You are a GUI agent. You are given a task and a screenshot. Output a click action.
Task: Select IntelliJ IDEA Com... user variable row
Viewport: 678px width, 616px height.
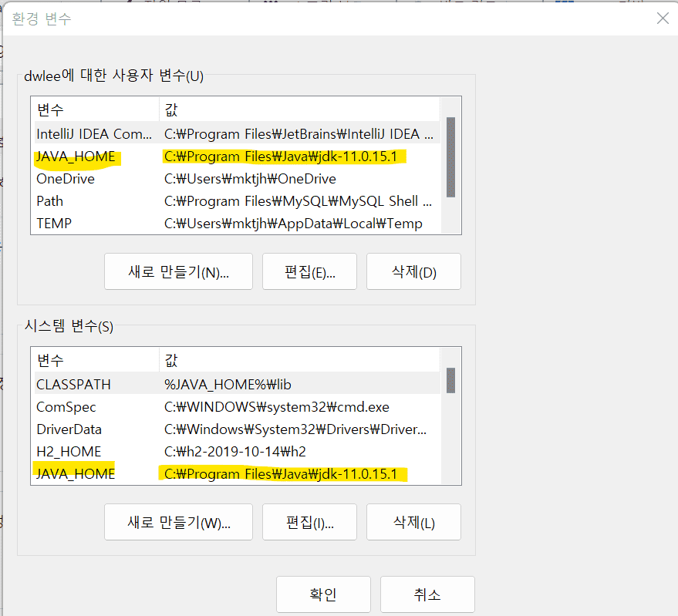[237, 134]
